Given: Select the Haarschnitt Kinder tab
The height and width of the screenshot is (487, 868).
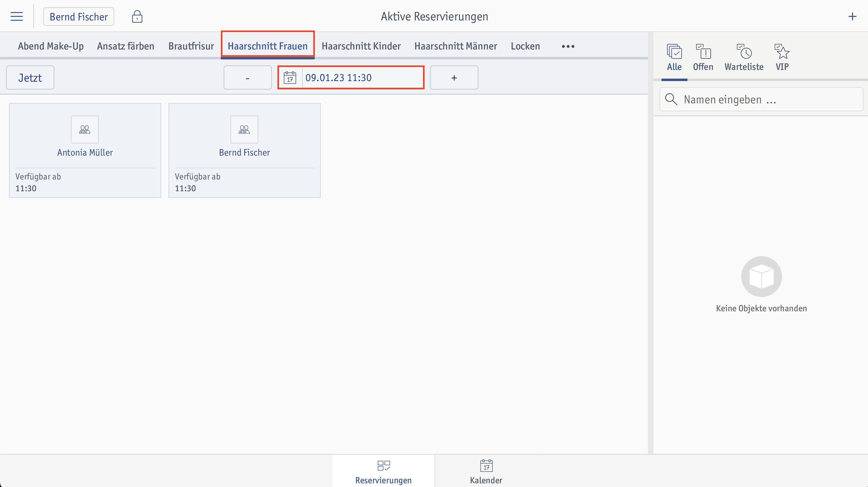Looking at the screenshot, I should coord(361,46).
